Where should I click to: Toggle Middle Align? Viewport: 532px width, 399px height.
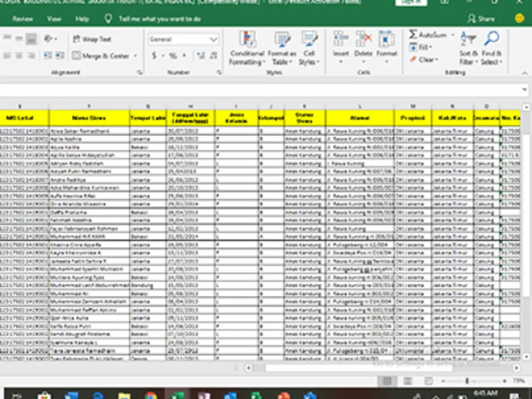click(19, 39)
